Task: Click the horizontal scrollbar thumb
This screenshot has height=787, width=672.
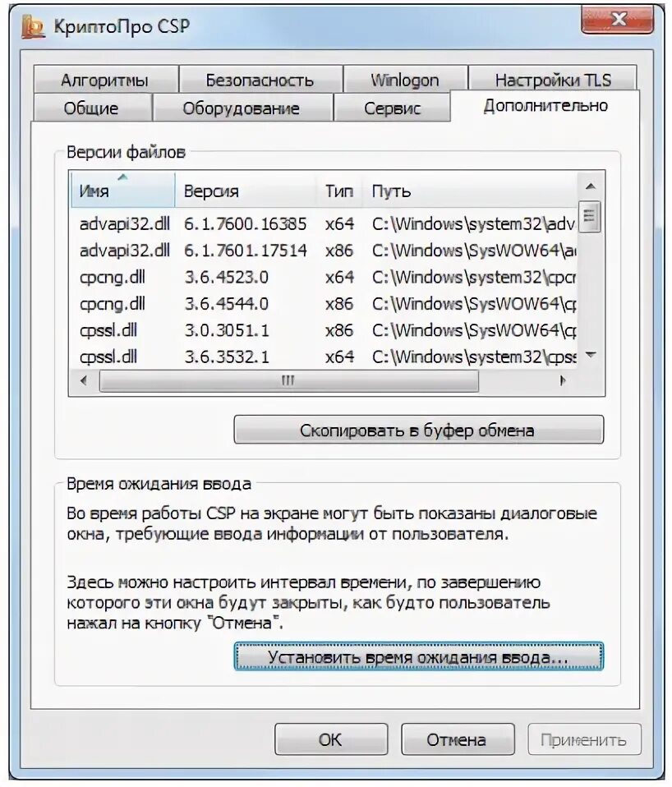Action: (289, 380)
